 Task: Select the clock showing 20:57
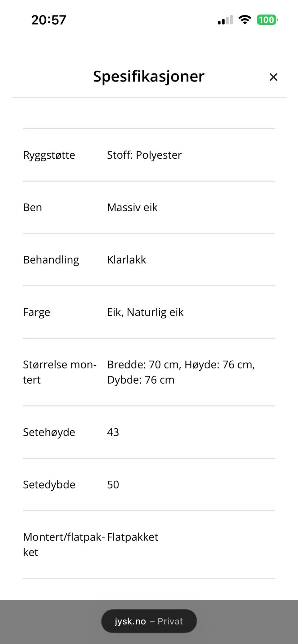click(x=48, y=20)
